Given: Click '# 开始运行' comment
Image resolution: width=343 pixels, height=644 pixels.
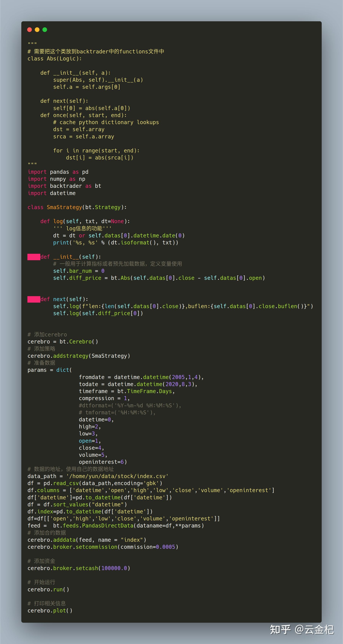Looking at the screenshot, I should coord(41,582).
